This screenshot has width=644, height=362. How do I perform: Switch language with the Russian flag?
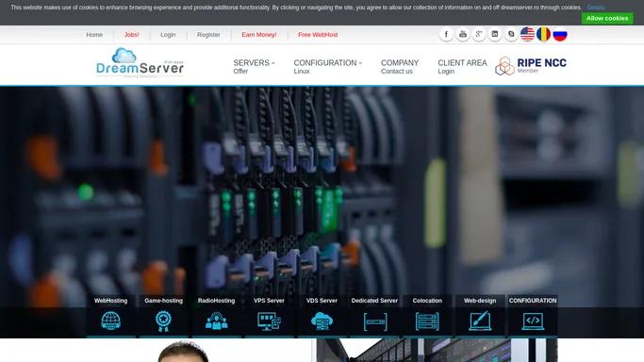(x=560, y=35)
